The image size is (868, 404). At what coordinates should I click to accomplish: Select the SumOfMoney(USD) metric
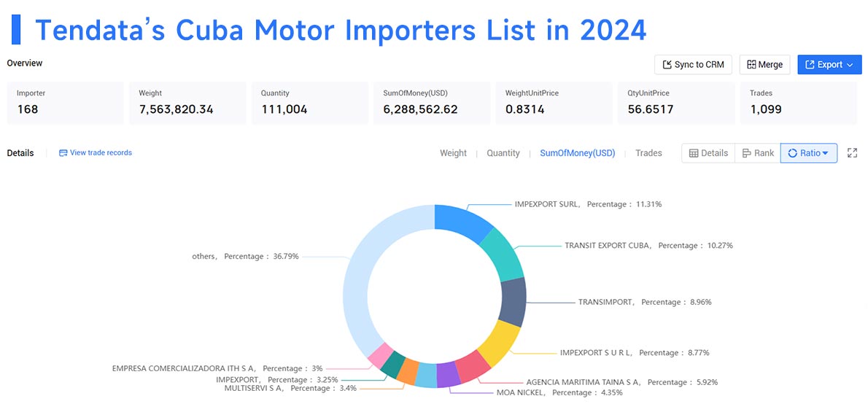click(x=578, y=153)
